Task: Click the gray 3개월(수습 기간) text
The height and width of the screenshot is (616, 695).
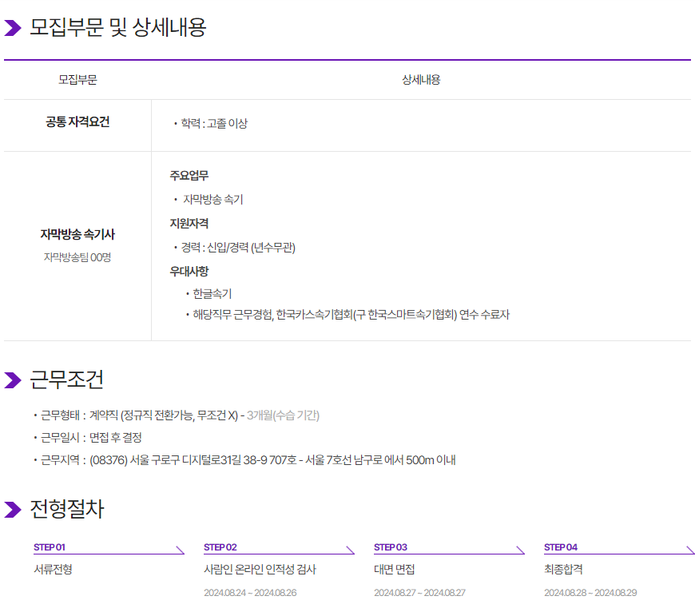Action: click(x=283, y=415)
